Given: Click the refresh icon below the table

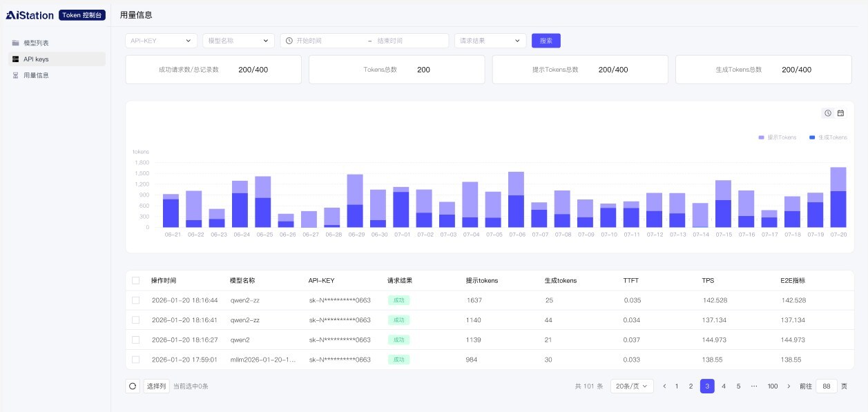Looking at the screenshot, I should pos(133,386).
